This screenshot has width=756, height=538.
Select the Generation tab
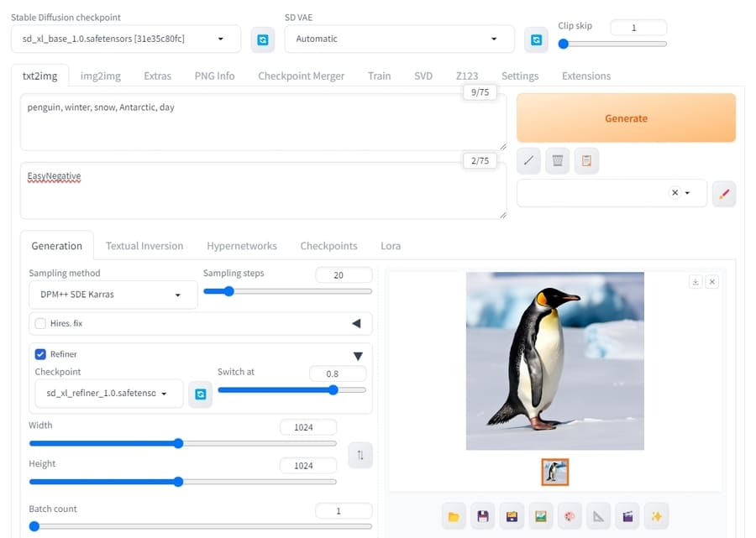(57, 246)
